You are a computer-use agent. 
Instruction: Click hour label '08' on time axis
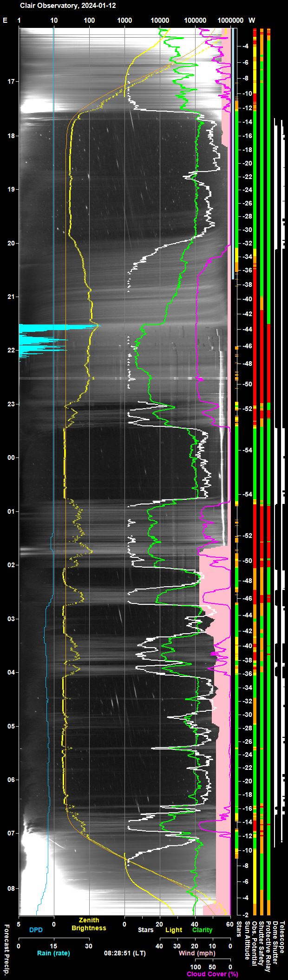(x=11, y=888)
